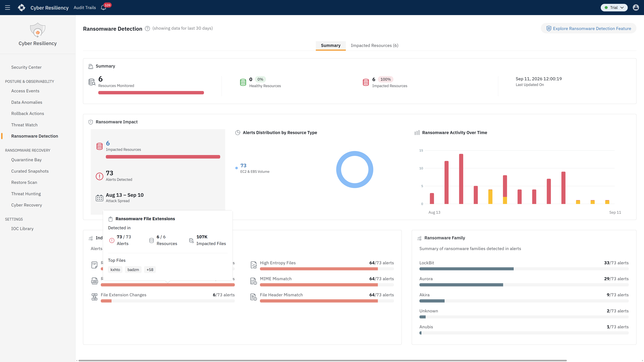Click the Resources Monitored search database icon
Viewport: 644px width, 362px height.
(x=92, y=82)
